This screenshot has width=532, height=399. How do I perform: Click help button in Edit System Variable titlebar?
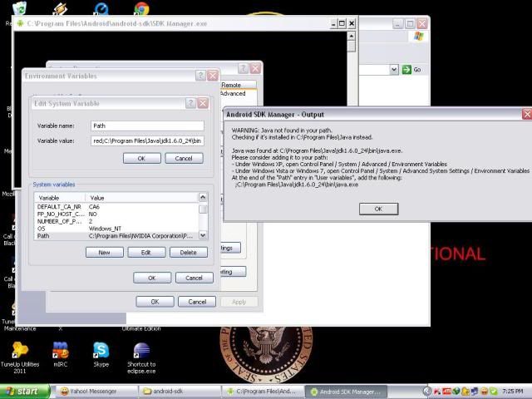[190, 103]
